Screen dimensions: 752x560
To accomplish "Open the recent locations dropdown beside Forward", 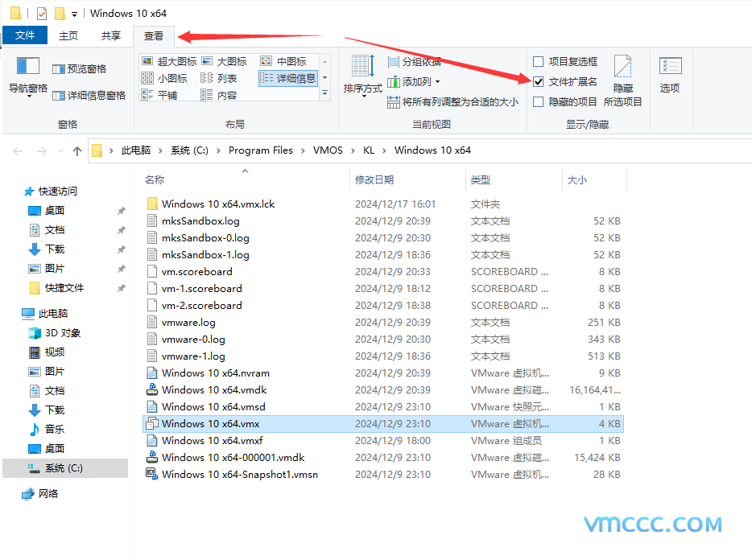I will (x=60, y=151).
